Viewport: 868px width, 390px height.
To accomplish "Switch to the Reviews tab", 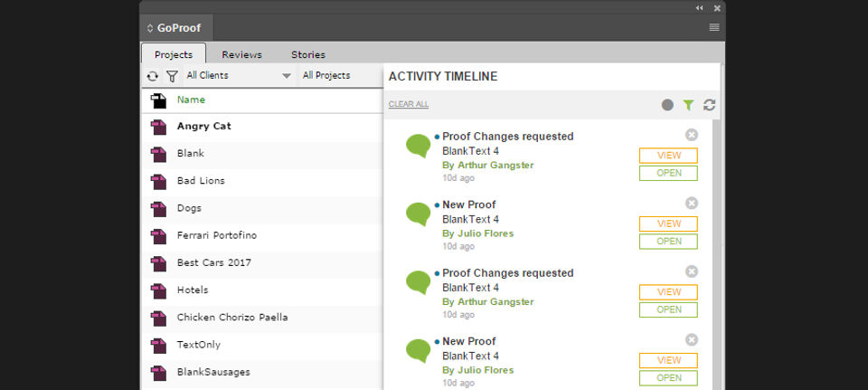I will [x=241, y=54].
